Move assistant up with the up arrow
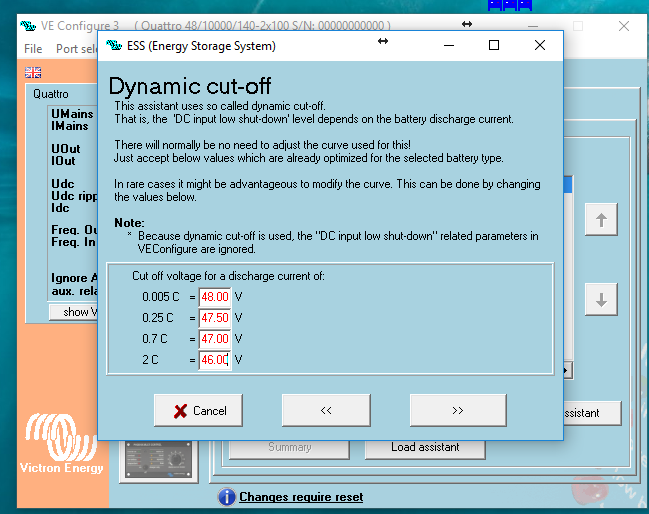The width and height of the screenshot is (649, 514). (601, 219)
